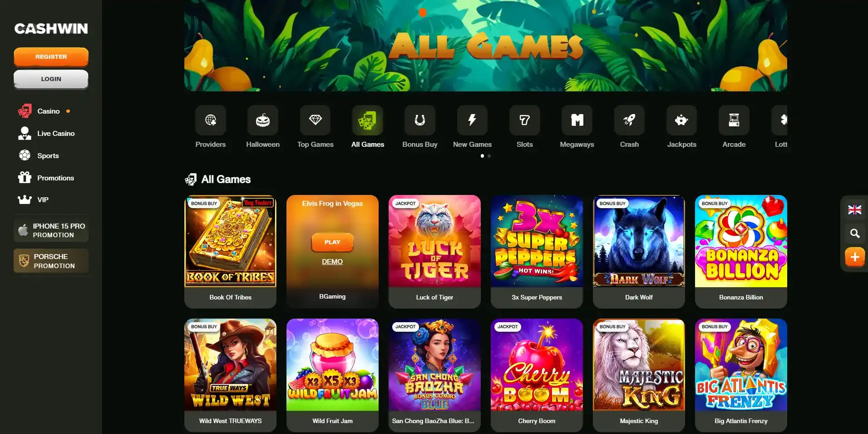Open Elvis Frog in Vegas demo link
This screenshot has width=868, height=434.
[332, 262]
